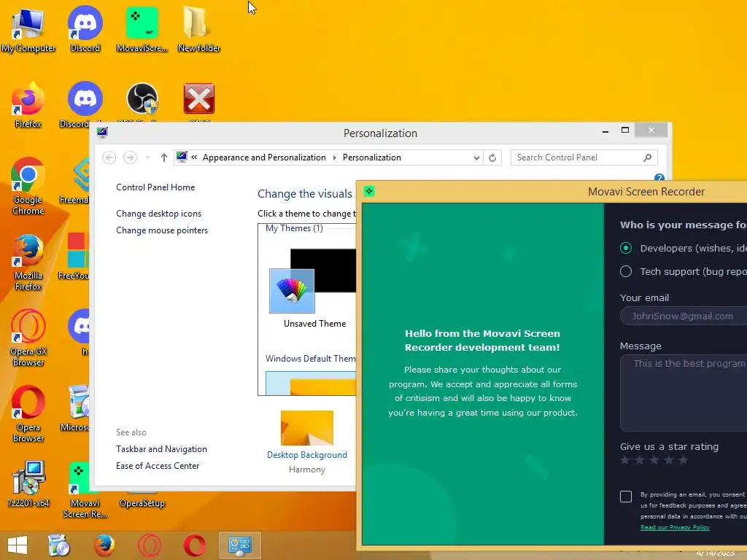
Task: Open the taskbar icon next to the Start button
Action: [x=59, y=545]
